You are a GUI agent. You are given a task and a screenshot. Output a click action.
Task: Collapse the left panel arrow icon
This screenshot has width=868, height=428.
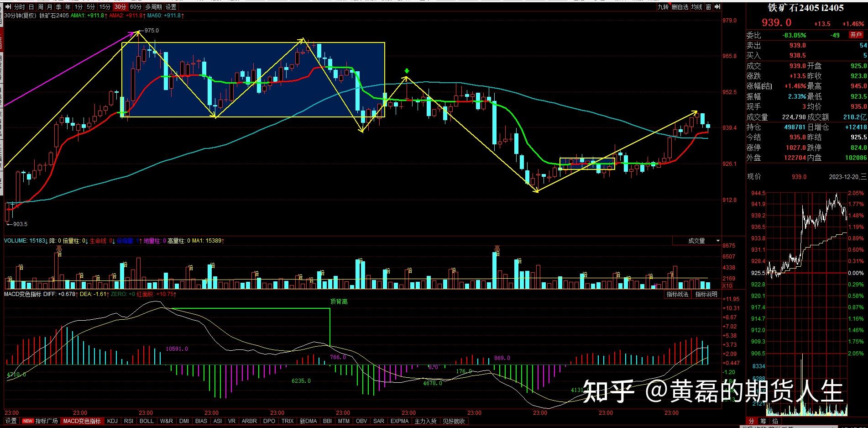pos(8,7)
